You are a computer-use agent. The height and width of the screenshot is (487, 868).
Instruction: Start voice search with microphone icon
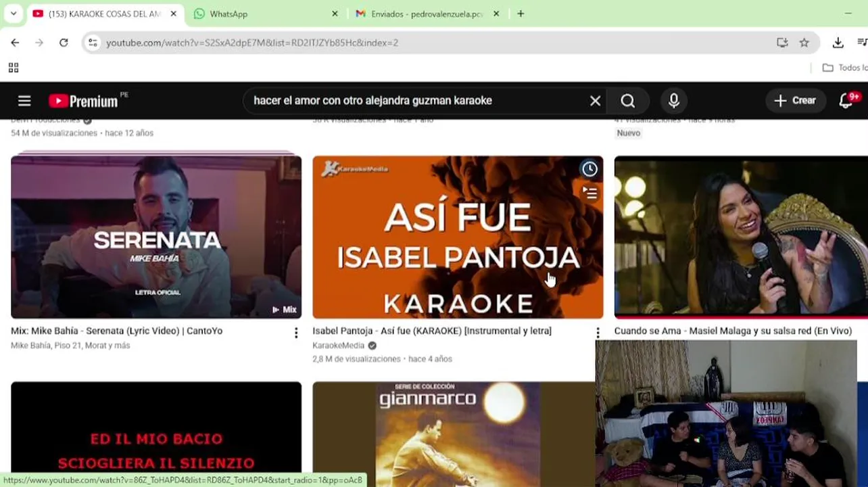(x=673, y=101)
